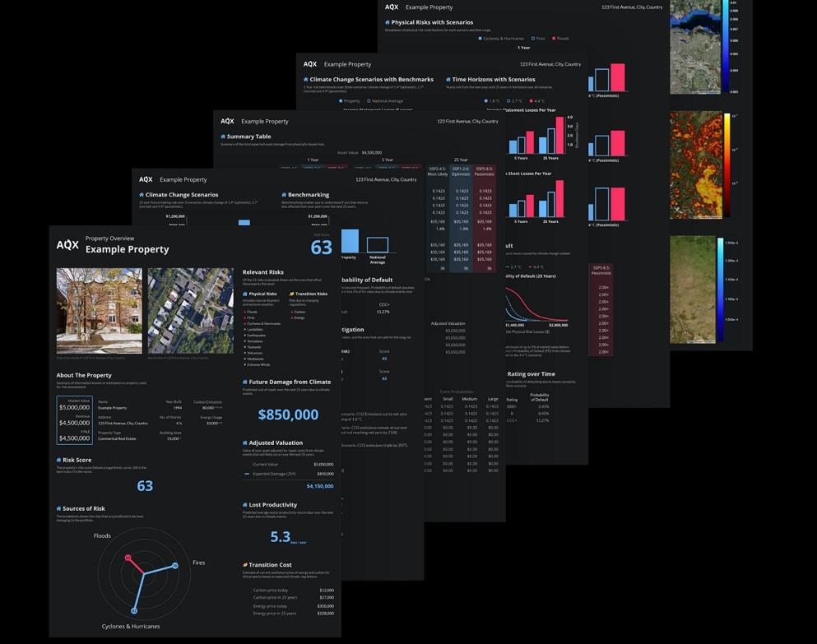Click the large AQX Score 63 in header
Screen dimensions: 817x644
coord(321,248)
